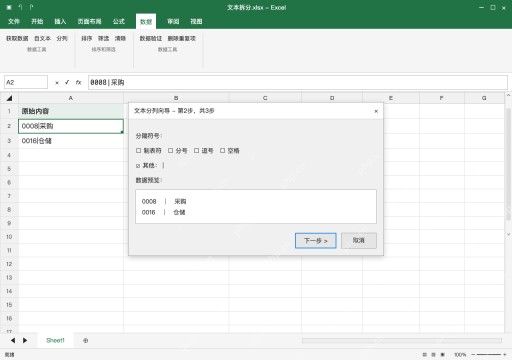Click the vertical scrollbar down arrow

[x=508, y=234]
